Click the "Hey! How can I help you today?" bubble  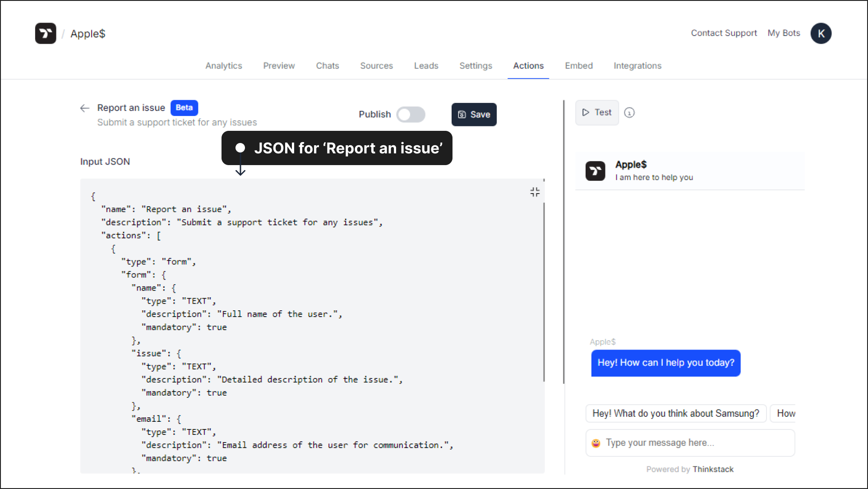pos(665,363)
